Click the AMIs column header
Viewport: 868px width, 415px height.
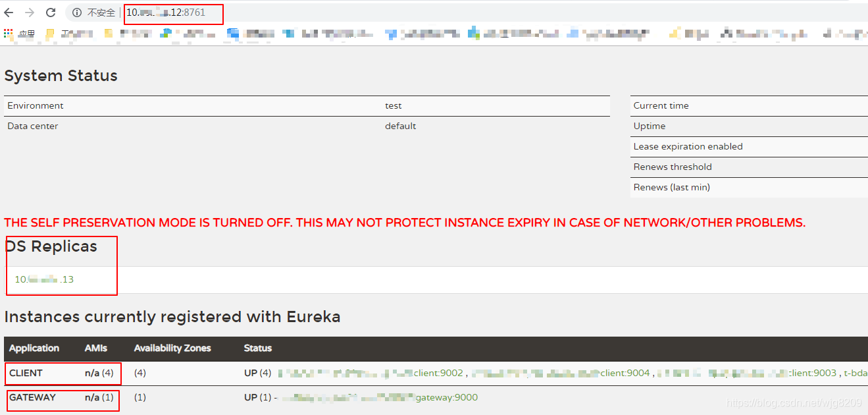click(x=96, y=348)
